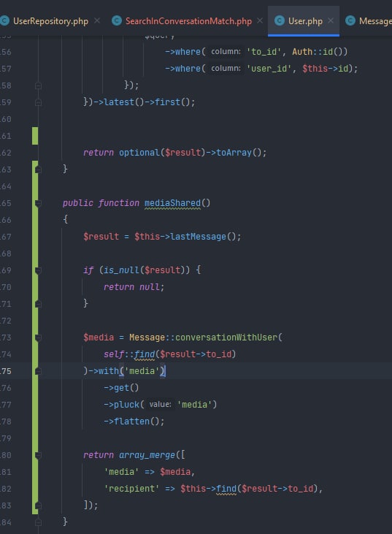Click the green change marker at line 61

35,136
